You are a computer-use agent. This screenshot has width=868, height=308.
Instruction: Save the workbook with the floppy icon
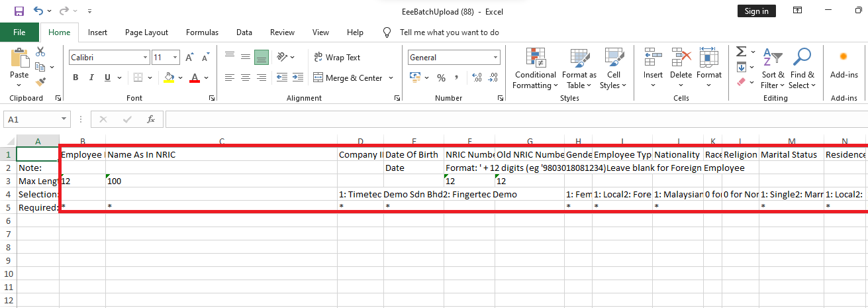pyautogui.click(x=19, y=11)
